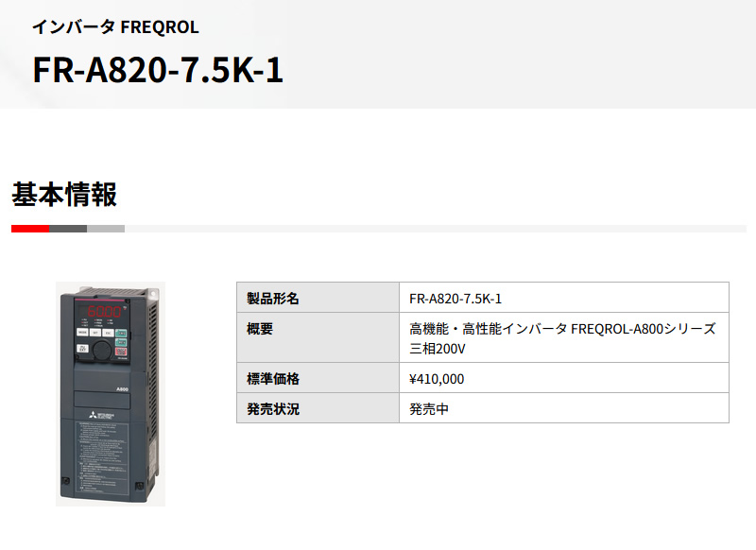Click the red segment of heading bar
This screenshot has height=550, width=756.
(x=30, y=229)
